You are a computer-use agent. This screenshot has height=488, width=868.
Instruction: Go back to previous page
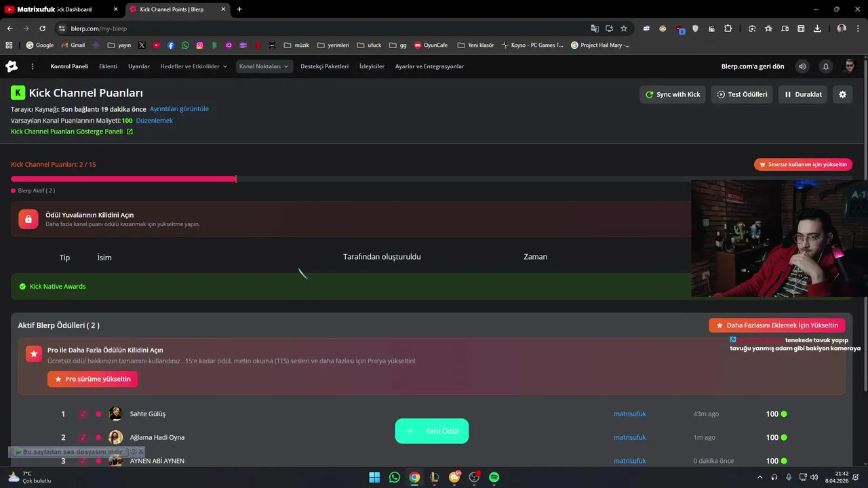[x=9, y=28]
